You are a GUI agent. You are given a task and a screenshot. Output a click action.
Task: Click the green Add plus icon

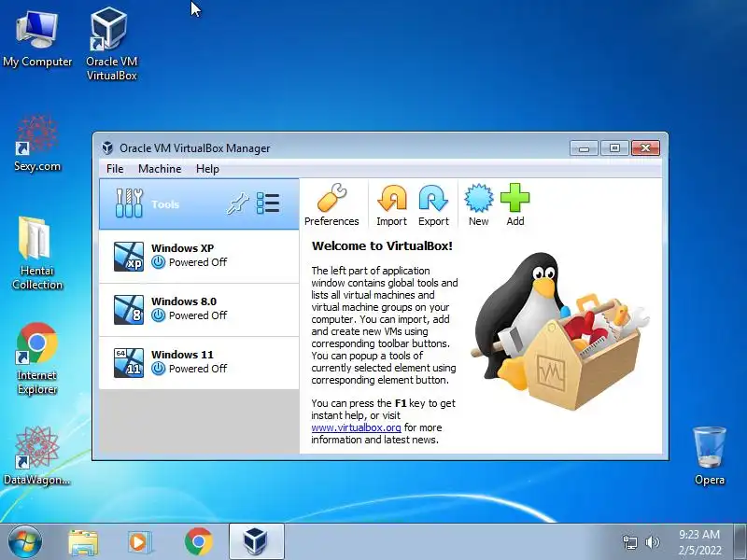pyautogui.click(x=515, y=204)
